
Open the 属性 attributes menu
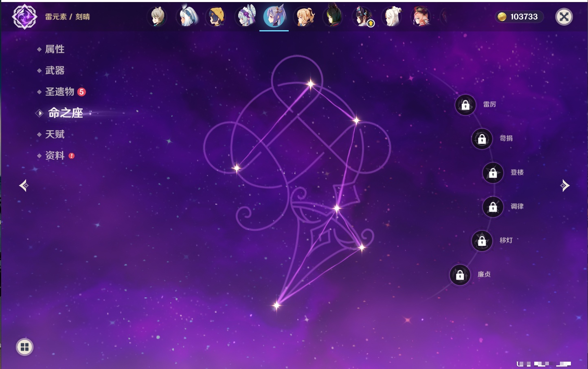coord(55,49)
